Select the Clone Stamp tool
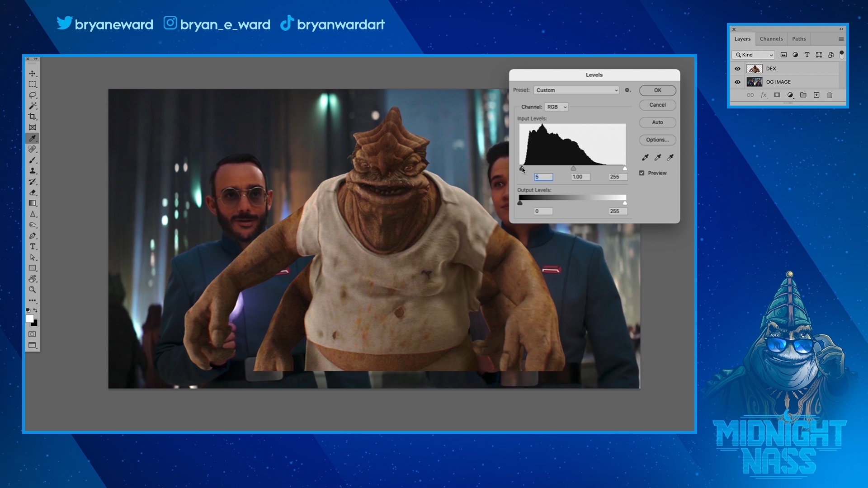Screen dimensions: 868x488 (x=33, y=171)
